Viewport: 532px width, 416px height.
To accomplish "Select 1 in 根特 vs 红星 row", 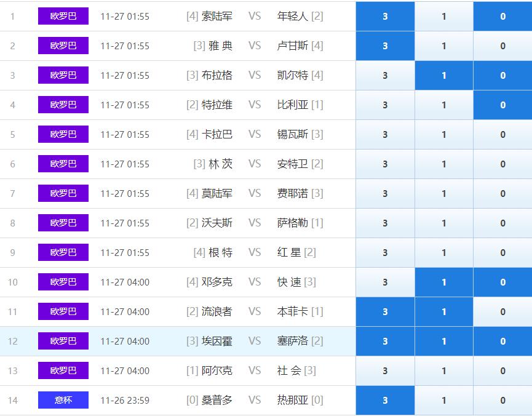I will [444, 253].
